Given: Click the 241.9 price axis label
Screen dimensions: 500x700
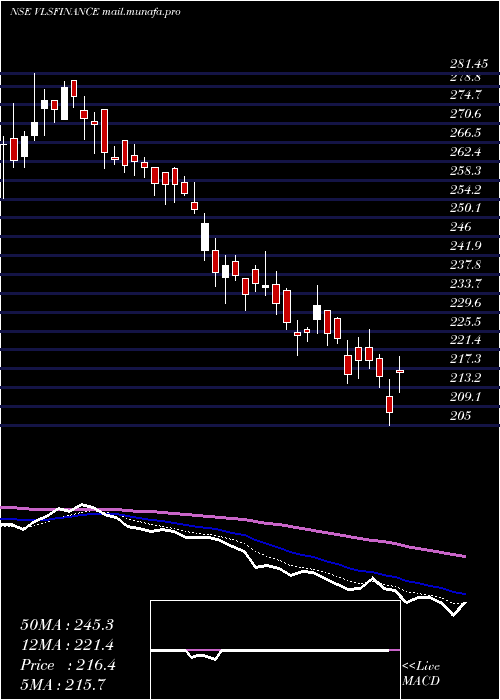Looking at the screenshot, I should tap(466, 246).
